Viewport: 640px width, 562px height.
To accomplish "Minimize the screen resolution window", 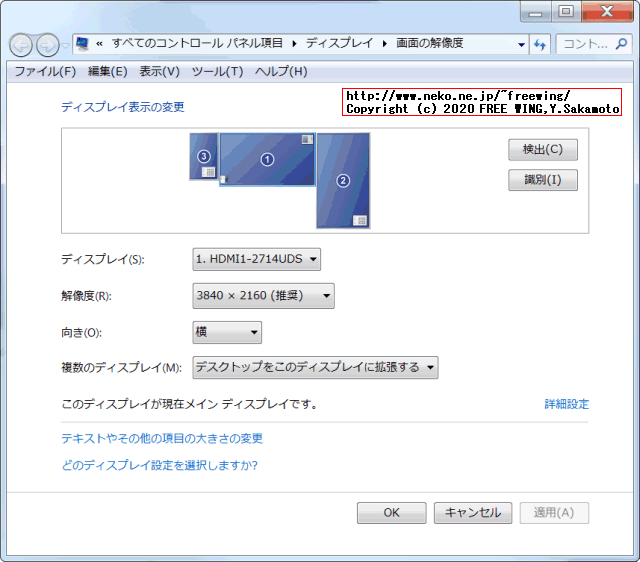I will pos(536,12).
